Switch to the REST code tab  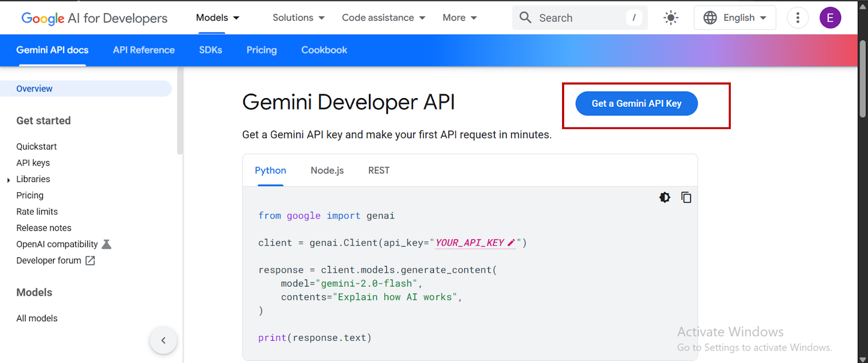click(379, 171)
